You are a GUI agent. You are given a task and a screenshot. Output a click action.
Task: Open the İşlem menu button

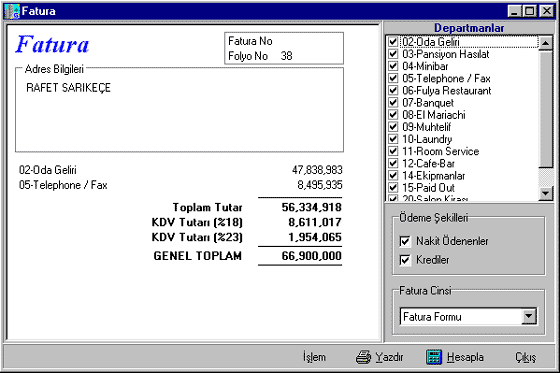[314, 357]
